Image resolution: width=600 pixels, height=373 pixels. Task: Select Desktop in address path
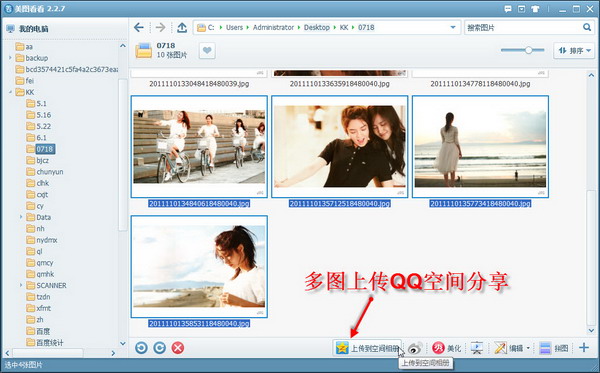tap(317, 28)
